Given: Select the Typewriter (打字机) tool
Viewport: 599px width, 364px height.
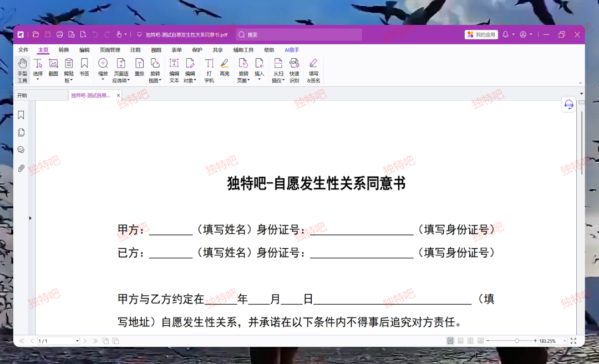Looking at the screenshot, I should tap(209, 70).
